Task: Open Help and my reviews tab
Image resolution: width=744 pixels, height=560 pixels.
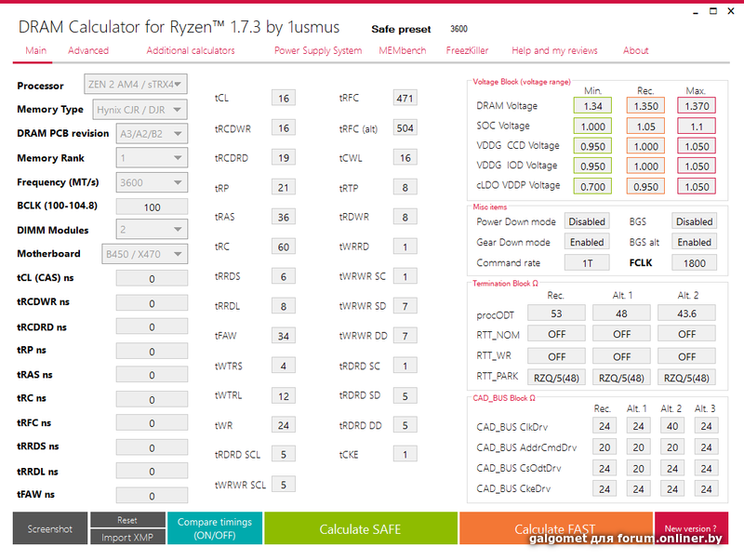Action: [554, 51]
